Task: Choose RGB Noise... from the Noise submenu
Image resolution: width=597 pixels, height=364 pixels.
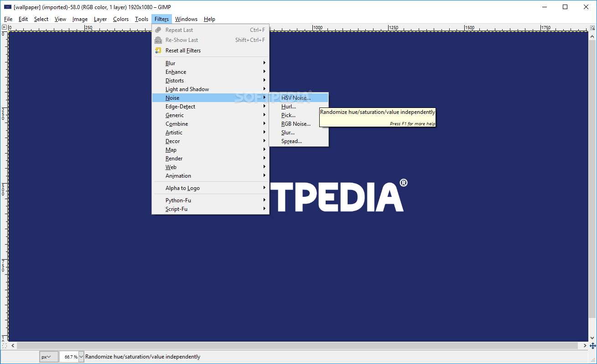Action: (x=299, y=124)
